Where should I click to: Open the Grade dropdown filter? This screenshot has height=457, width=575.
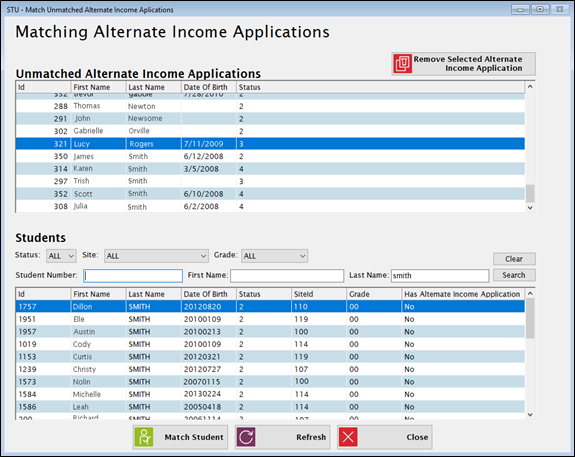click(x=274, y=256)
